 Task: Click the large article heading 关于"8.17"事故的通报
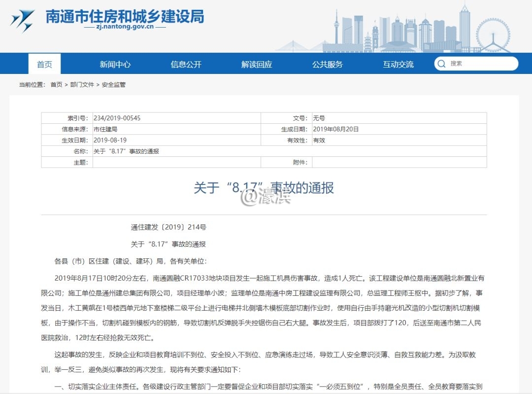tap(264, 188)
